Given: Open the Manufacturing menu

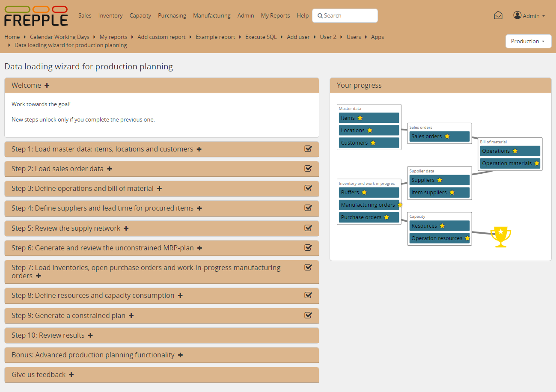Looking at the screenshot, I should (211, 15).
